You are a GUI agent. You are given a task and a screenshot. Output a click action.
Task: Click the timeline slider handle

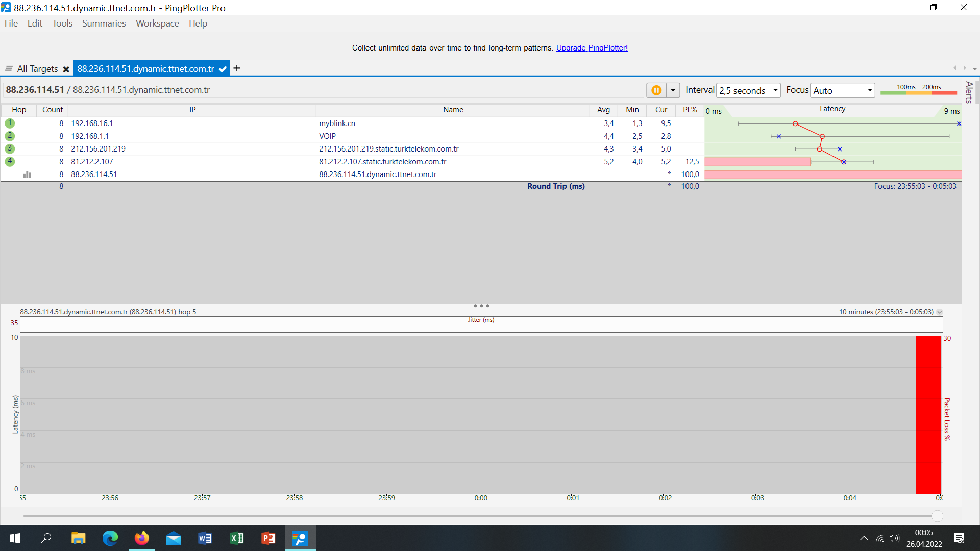click(x=937, y=516)
